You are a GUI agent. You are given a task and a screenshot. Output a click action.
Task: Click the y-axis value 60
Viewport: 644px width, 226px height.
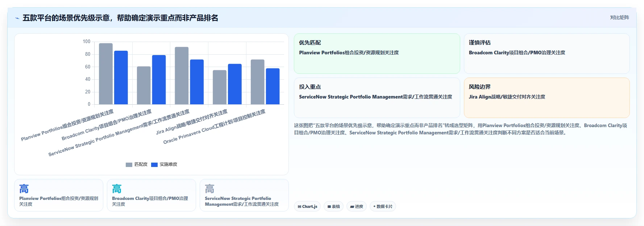[88, 67]
